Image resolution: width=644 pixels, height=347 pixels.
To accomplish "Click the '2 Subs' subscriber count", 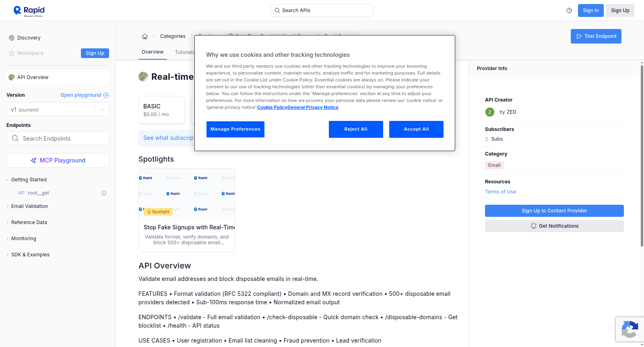I will 494,139.
